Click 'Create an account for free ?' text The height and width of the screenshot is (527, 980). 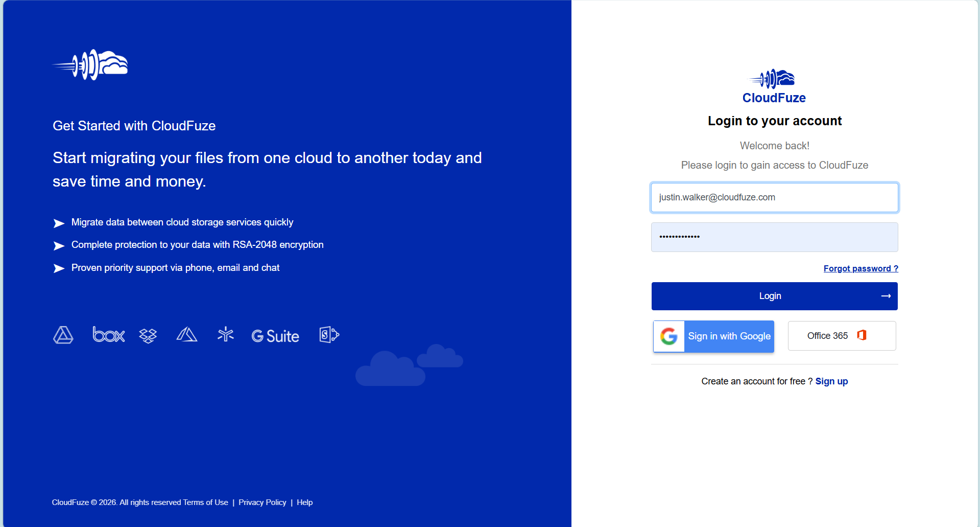pyautogui.click(x=757, y=381)
